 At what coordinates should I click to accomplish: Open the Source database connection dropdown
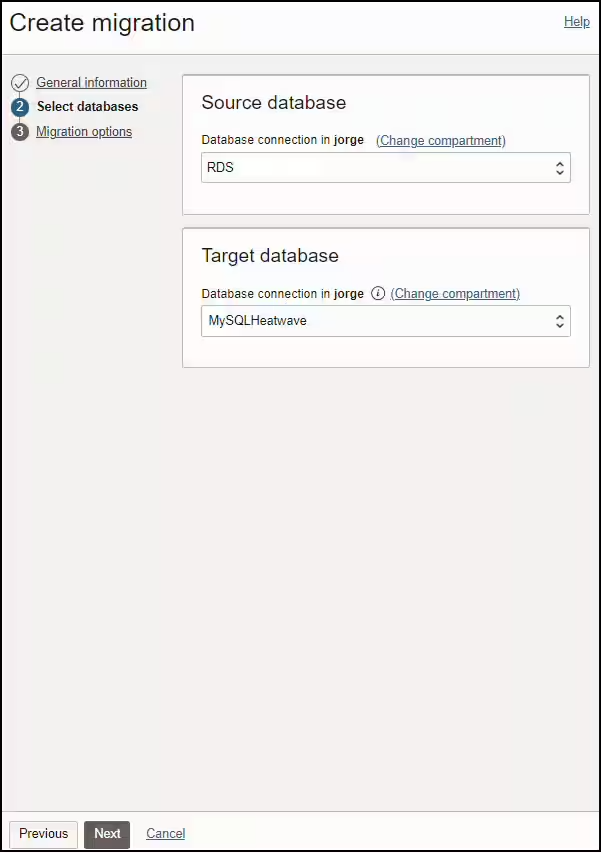[386, 167]
